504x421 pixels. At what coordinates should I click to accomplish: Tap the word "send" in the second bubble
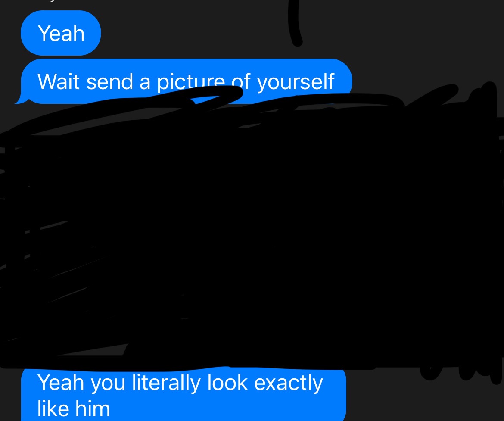[109, 82]
